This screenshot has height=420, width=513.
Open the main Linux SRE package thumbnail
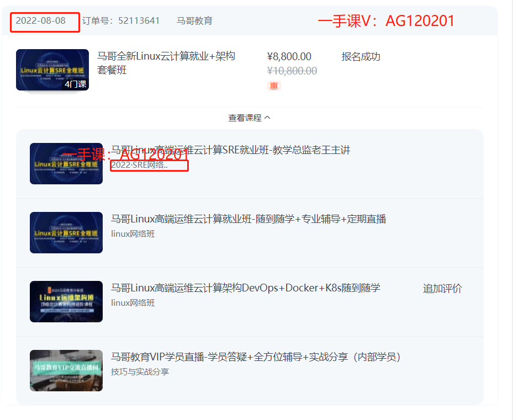52,70
